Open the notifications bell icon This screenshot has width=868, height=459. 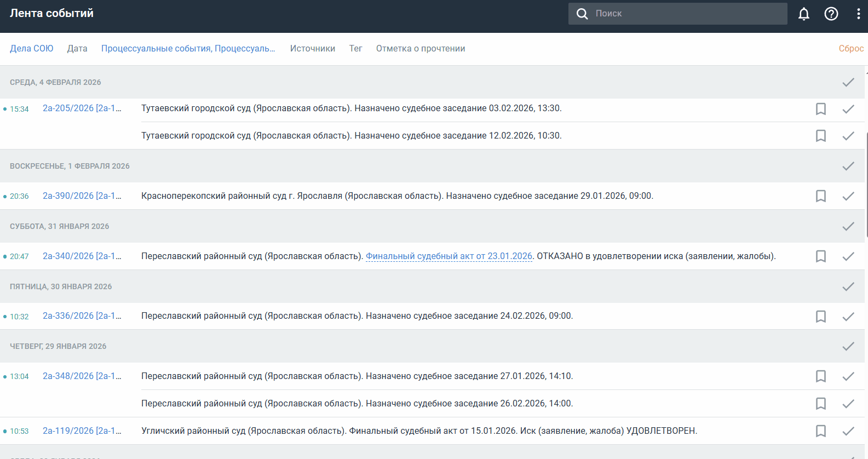(803, 14)
